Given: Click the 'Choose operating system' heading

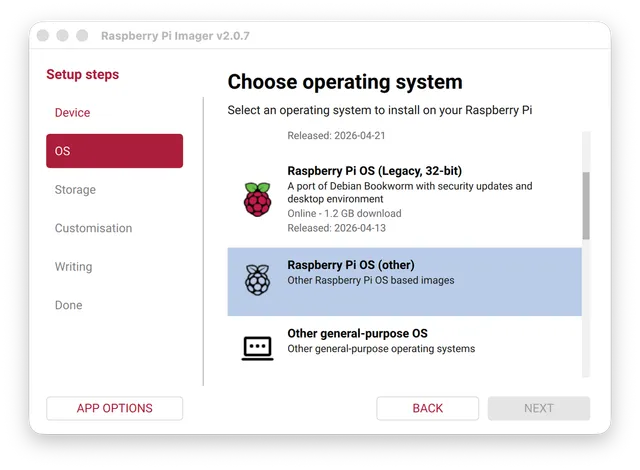Looking at the screenshot, I should pyautogui.click(x=345, y=82).
